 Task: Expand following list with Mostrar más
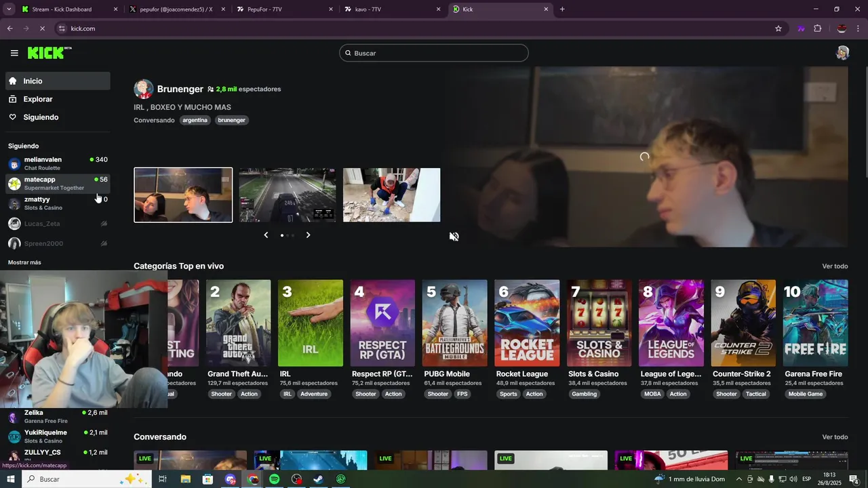[24, 262]
